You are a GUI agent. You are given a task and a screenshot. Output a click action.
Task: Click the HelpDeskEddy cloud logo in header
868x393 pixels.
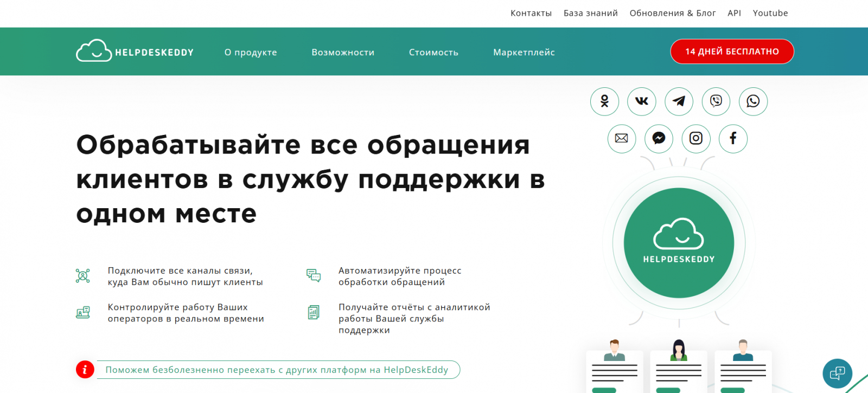[x=135, y=51]
